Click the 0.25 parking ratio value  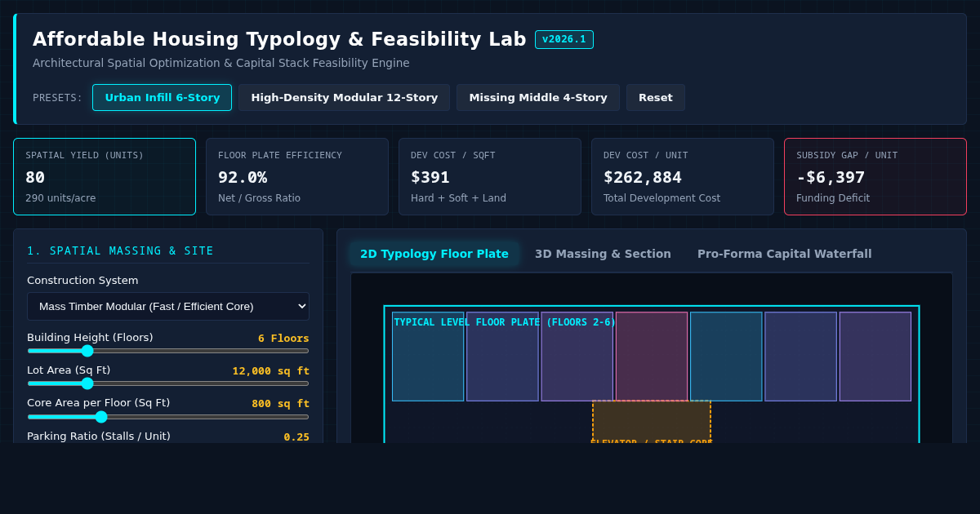click(296, 437)
